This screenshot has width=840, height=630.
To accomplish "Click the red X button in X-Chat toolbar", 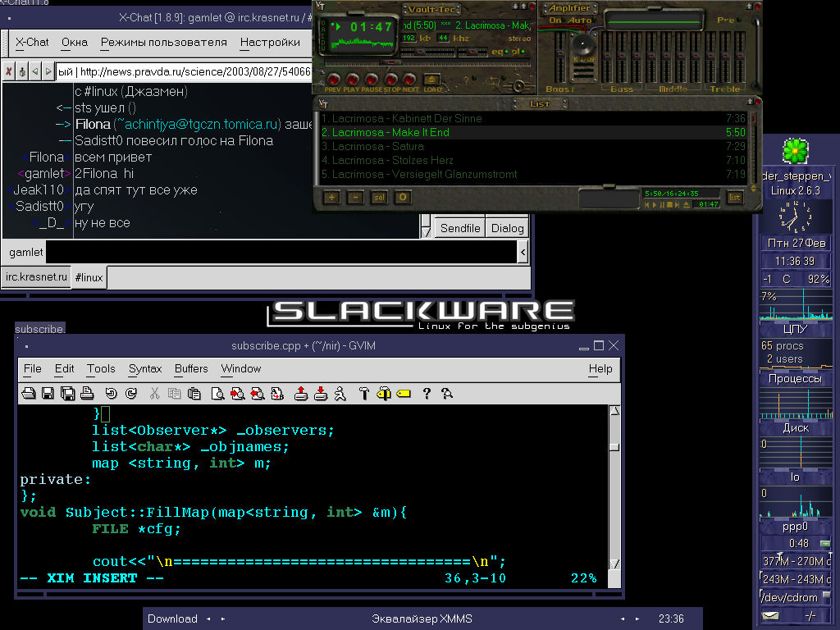I will [x=9, y=71].
